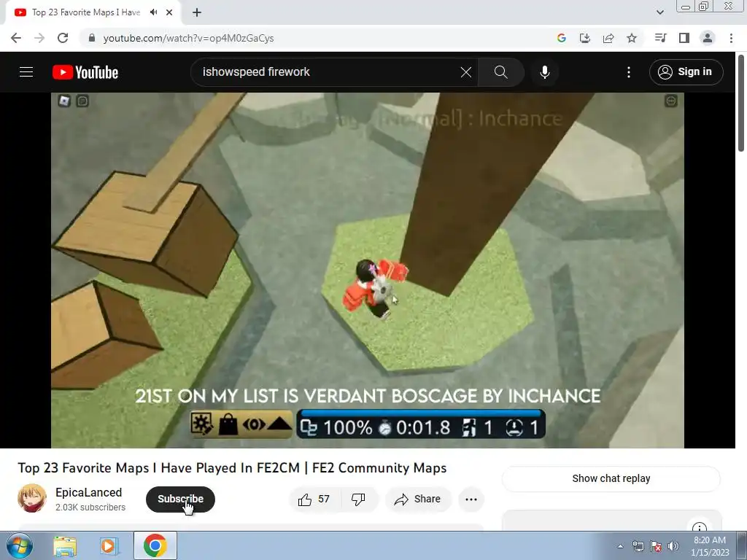
Task: Subscribe to EpicaLanced channel
Action: coord(181,499)
